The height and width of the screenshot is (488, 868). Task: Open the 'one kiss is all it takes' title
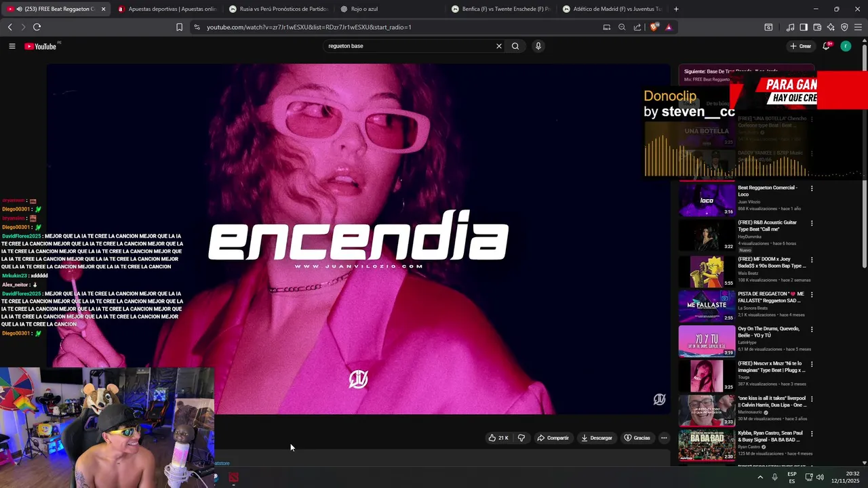[x=772, y=401]
